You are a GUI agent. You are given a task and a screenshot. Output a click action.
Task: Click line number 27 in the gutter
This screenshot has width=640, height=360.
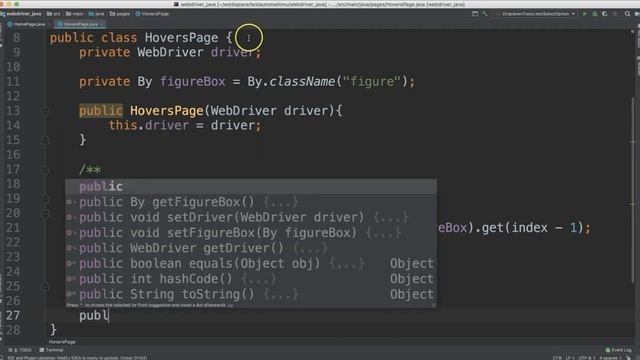click(13, 315)
